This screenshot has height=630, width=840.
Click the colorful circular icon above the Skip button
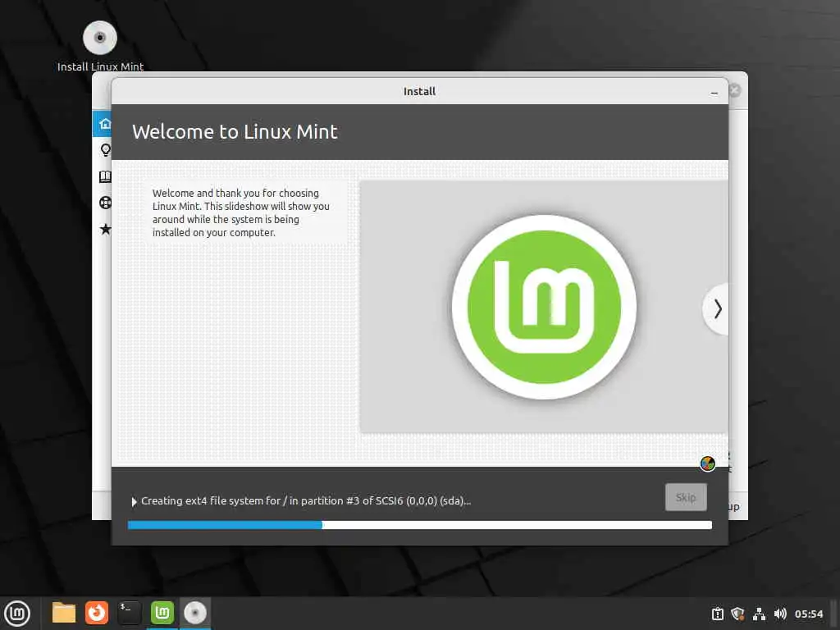coord(708,463)
